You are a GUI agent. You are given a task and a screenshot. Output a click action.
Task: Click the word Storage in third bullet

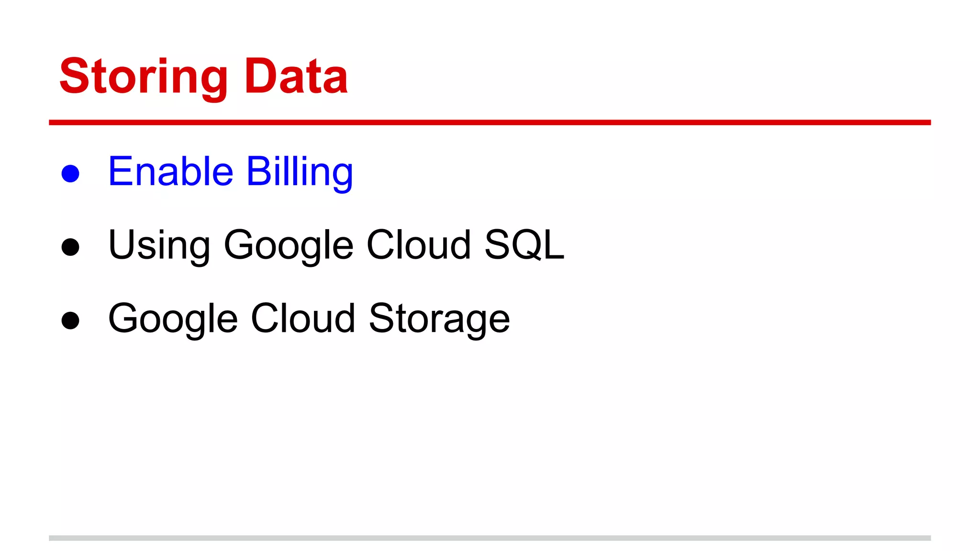(x=439, y=320)
